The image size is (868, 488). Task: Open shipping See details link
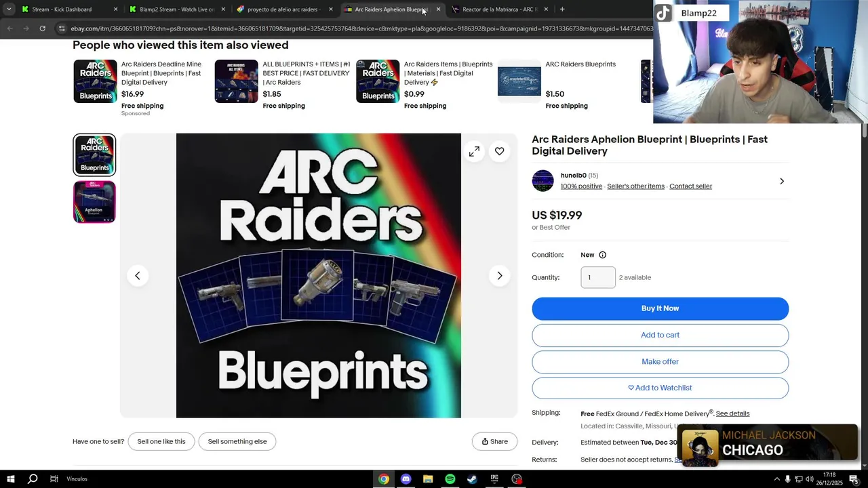click(732, 413)
